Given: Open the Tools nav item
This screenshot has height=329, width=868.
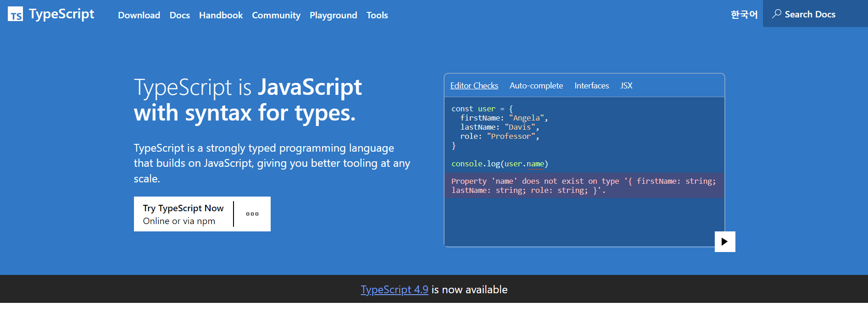Looking at the screenshot, I should (377, 15).
